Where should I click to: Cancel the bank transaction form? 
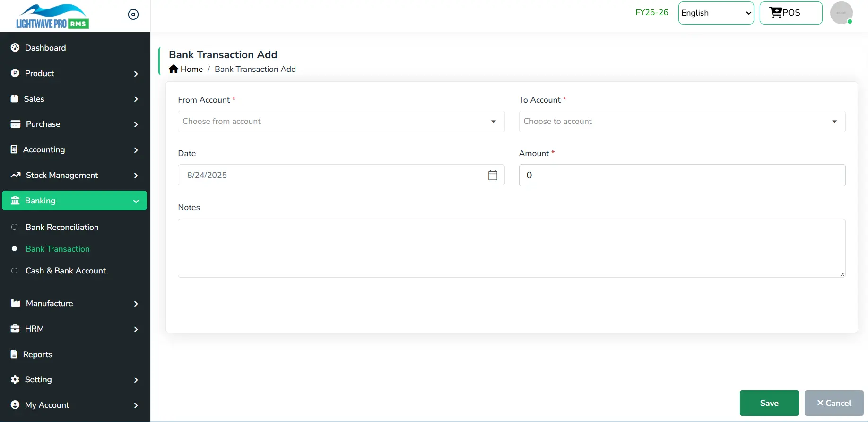(833, 403)
